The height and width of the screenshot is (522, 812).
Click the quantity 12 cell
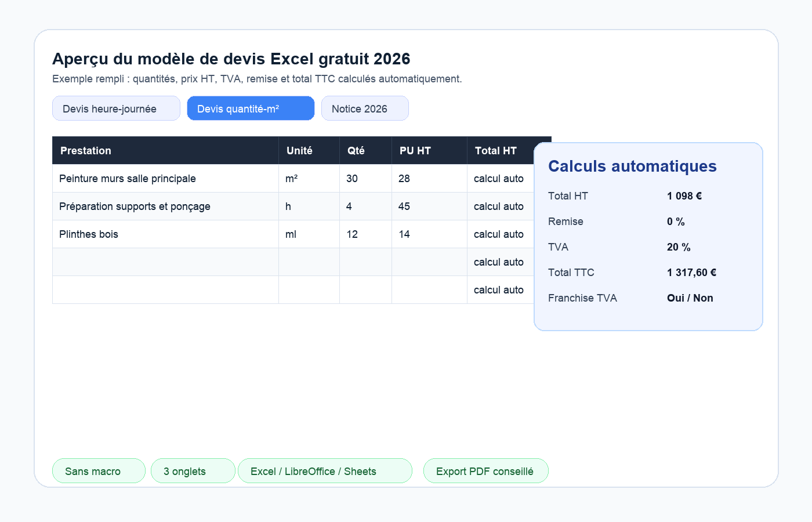point(365,234)
